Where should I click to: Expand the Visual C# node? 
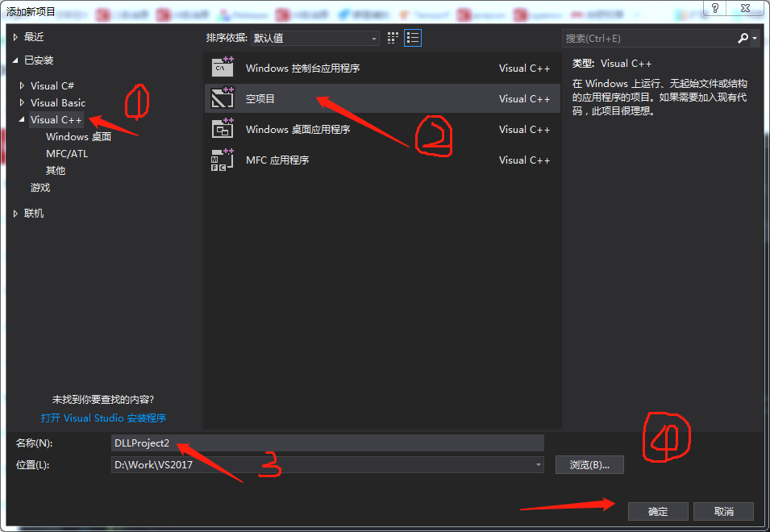22,85
